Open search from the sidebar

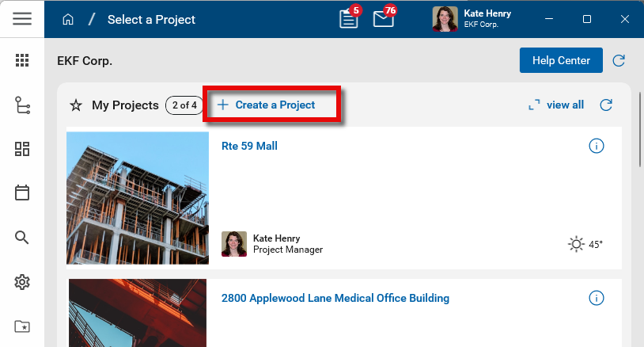[22, 237]
